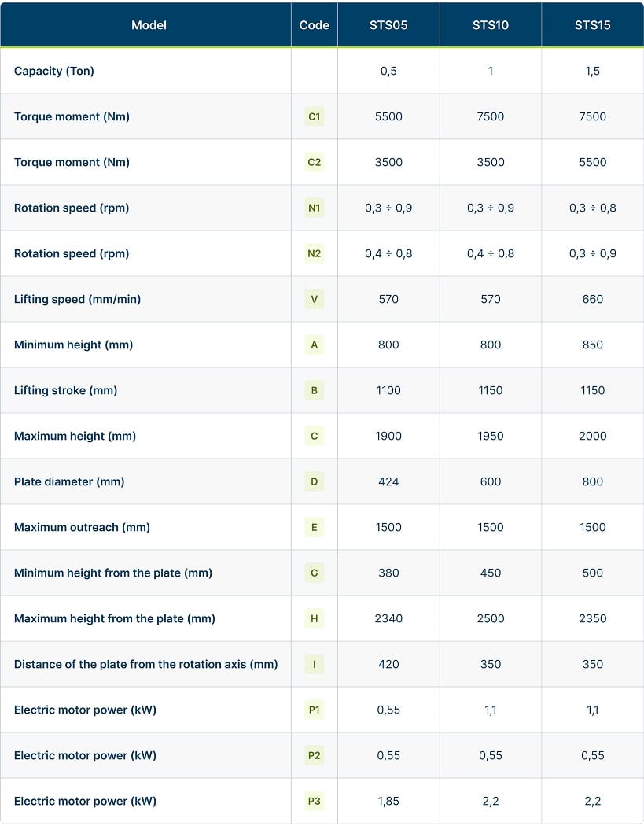
Task: Click the Model column header
Action: click(149, 25)
